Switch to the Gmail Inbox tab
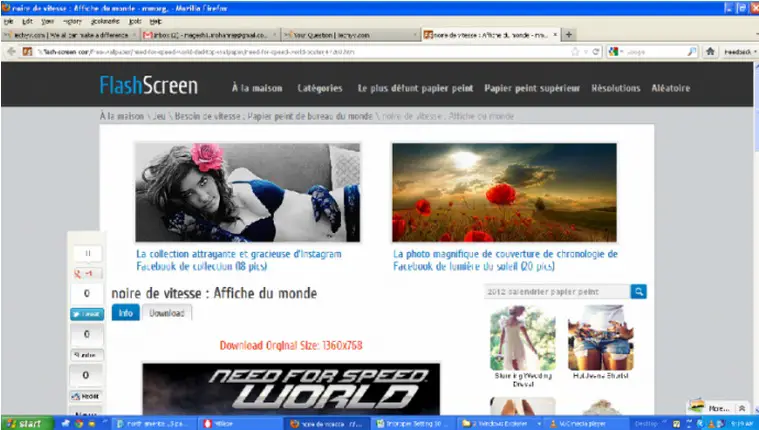 [210, 35]
